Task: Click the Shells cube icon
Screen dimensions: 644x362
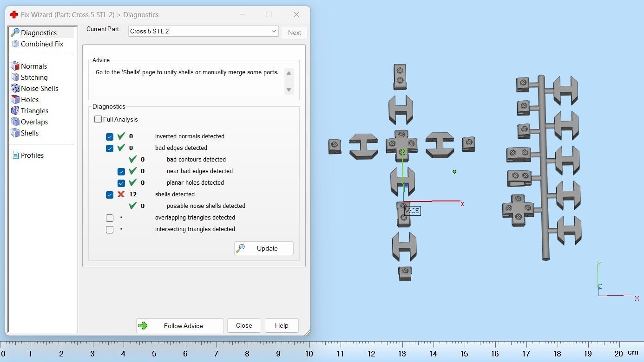Action: tap(15, 133)
